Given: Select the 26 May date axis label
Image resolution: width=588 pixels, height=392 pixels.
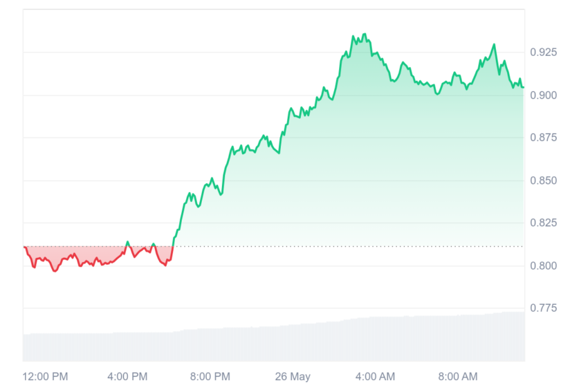Looking at the screenshot, I should pos(293,376).
